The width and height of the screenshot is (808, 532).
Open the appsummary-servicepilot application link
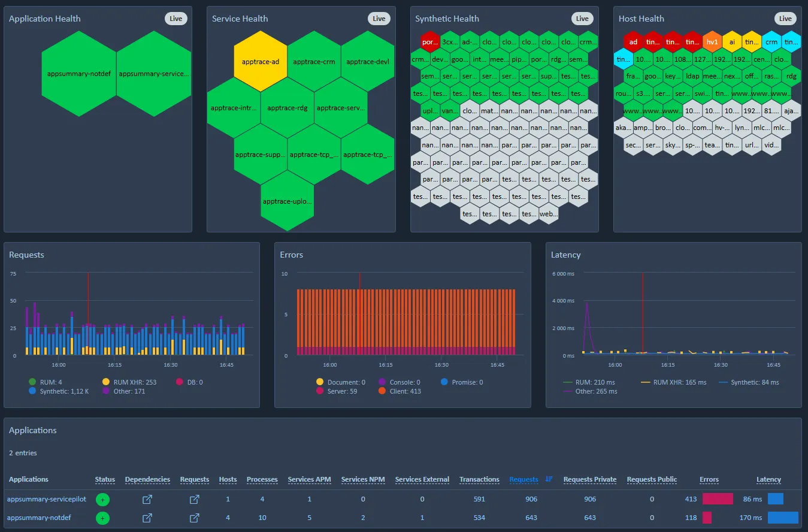click(x=47, y=499)
